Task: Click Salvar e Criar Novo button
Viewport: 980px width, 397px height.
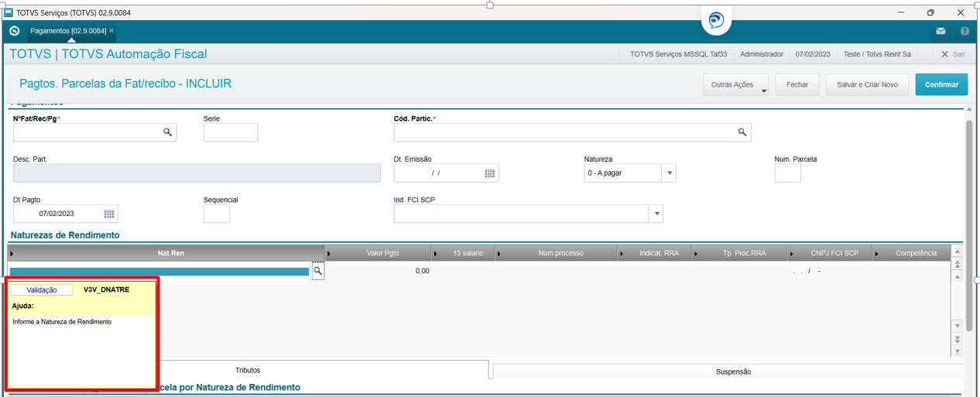Action: click(x=867, y=84)
